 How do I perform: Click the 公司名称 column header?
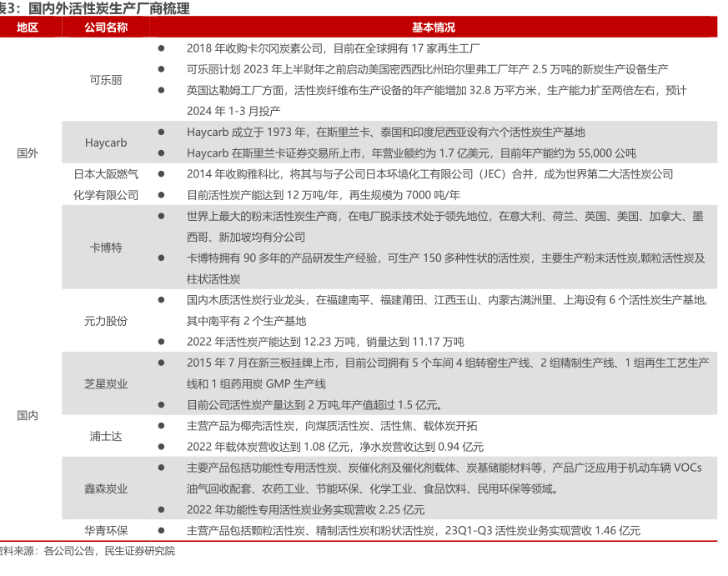click(x=106, y=28)
